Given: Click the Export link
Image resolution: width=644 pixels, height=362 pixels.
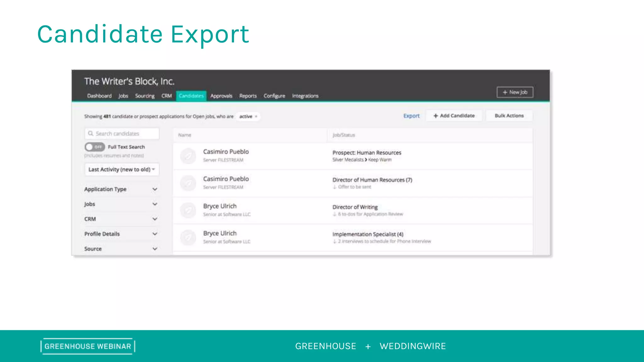Looking at the screenshot, I should (411, 116).
